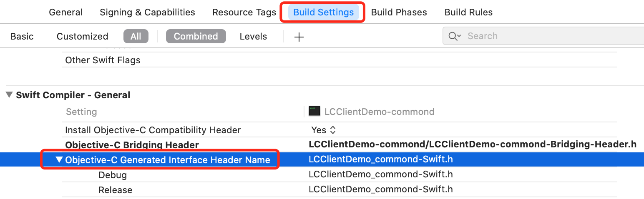Open the Build Rules tab

coord(468,12)
